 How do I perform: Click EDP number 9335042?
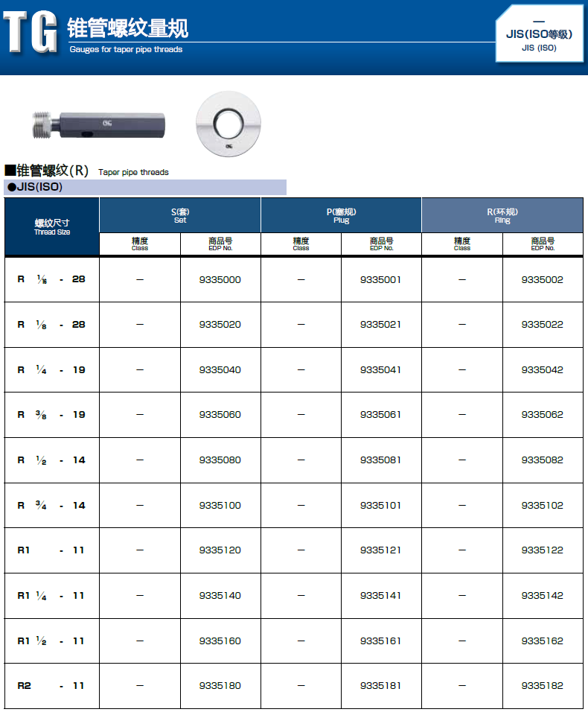click(543, 370)
